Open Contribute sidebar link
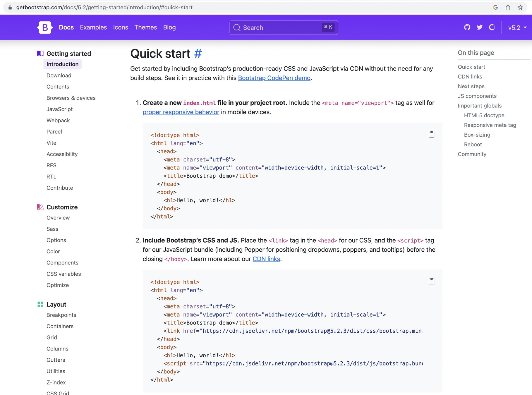The width and height of the screenshot is (532, 395). (60, 188)
